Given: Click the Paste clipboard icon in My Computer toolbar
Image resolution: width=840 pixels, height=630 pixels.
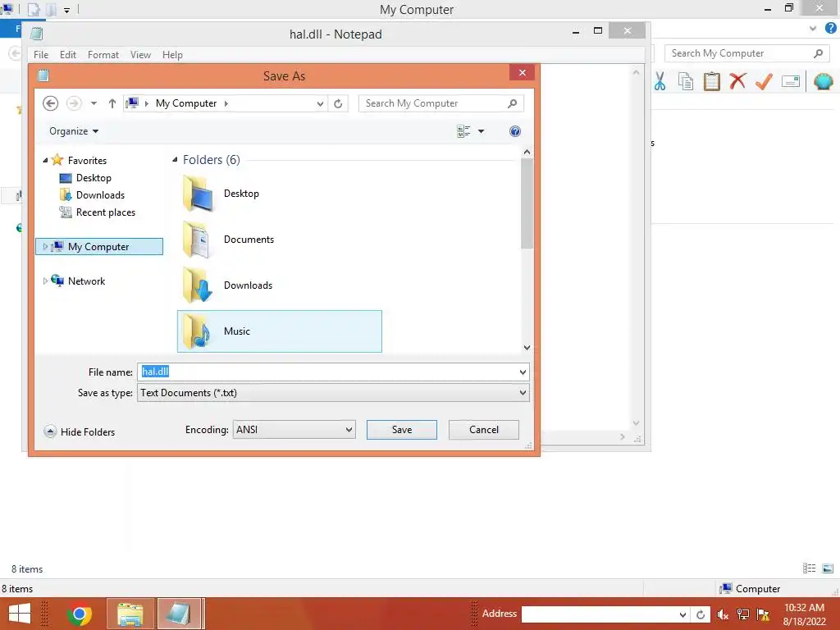Looking at the screenshot, I should [x=711, y=81].
